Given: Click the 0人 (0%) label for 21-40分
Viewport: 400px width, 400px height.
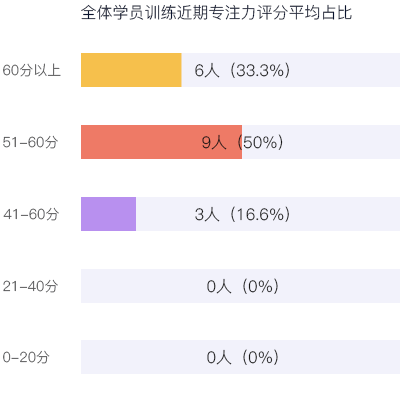Looking at the screenshot, I should click(243, 286).
